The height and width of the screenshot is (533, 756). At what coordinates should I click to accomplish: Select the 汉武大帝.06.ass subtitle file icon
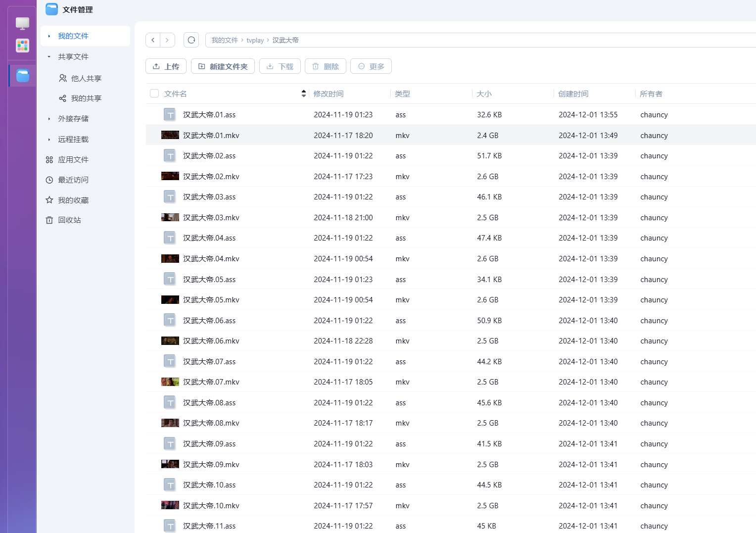point(170,321)
